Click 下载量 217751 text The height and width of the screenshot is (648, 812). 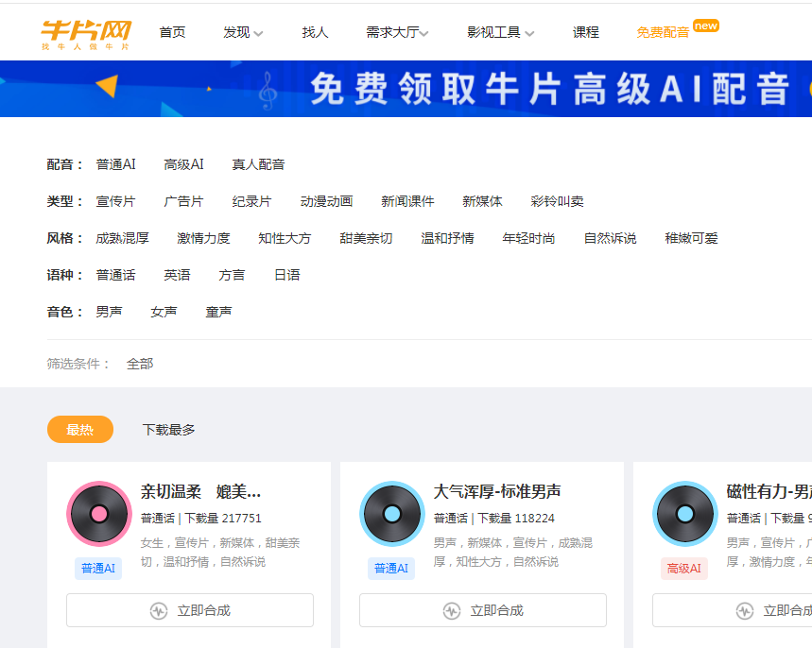coord(223,518)
